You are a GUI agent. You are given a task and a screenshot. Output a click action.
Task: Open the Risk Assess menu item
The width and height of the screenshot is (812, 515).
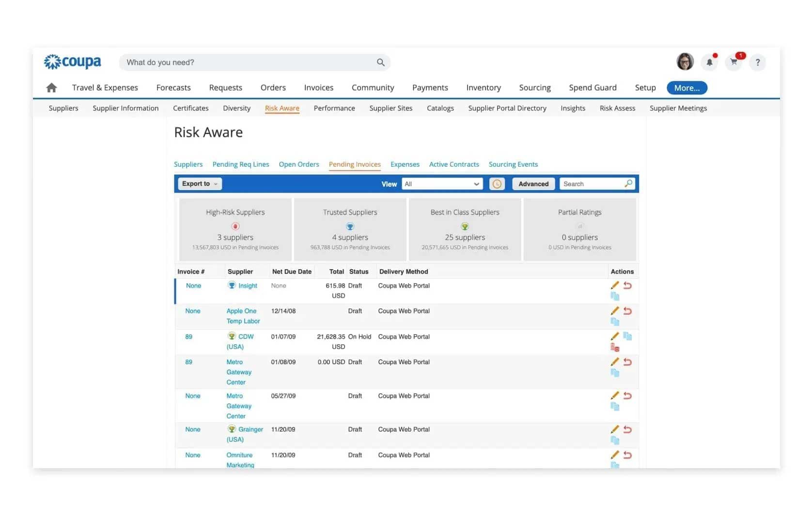(x=617, y=108)
